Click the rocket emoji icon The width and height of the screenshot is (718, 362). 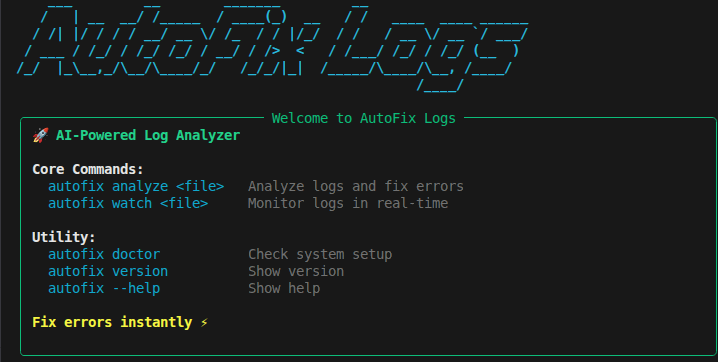(41, 135)
